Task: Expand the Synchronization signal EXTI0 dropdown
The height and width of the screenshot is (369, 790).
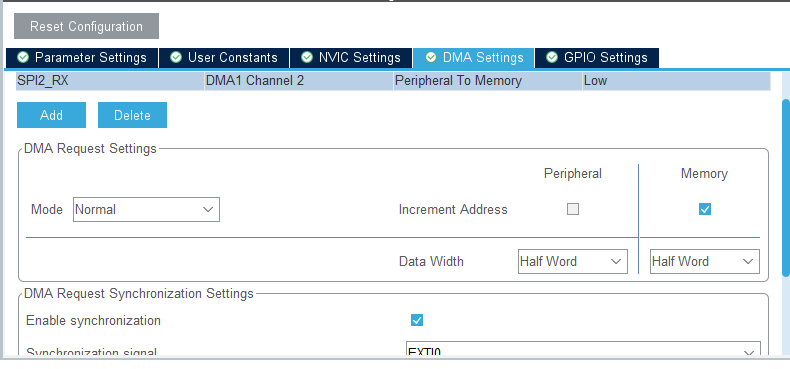Action: point(583,350)
